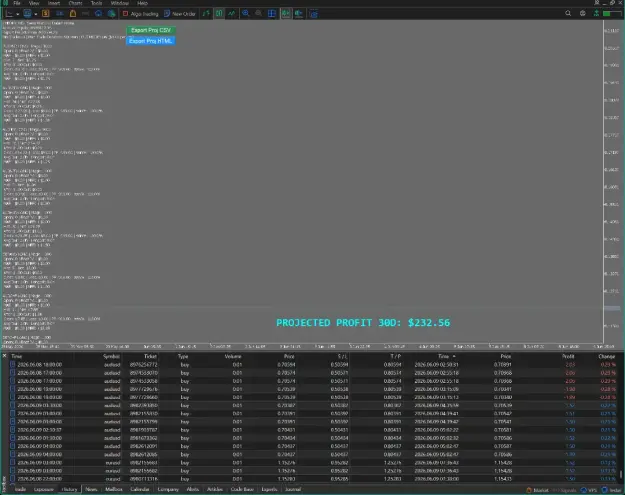Screen dimensions: 625x495
Task: Select the History tab
Action: pyautogui.click(x=69, y=489)
